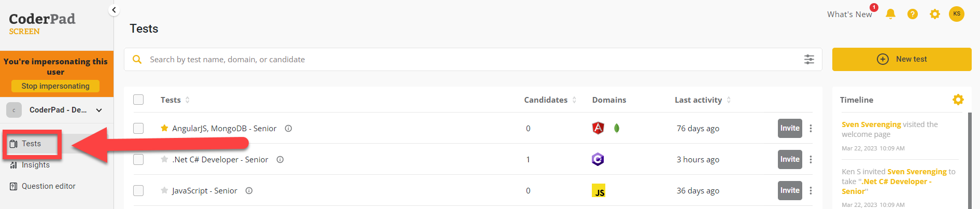Open account settings gear icon
Image resolution: width=980 pixels, height=209 pixels.
[935, 14]
